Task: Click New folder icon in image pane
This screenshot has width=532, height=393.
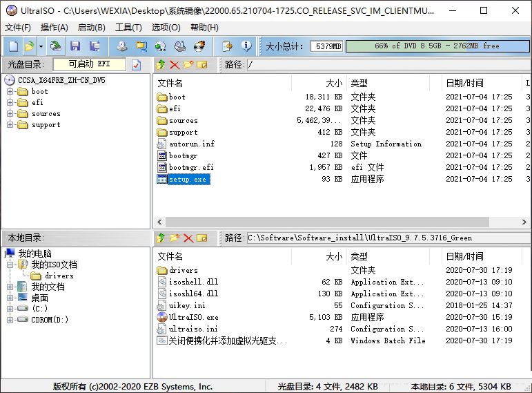Action: 188,64
